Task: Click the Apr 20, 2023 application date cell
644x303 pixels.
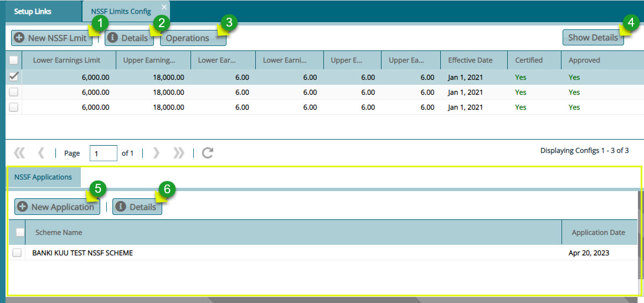Action: [589, 253]
